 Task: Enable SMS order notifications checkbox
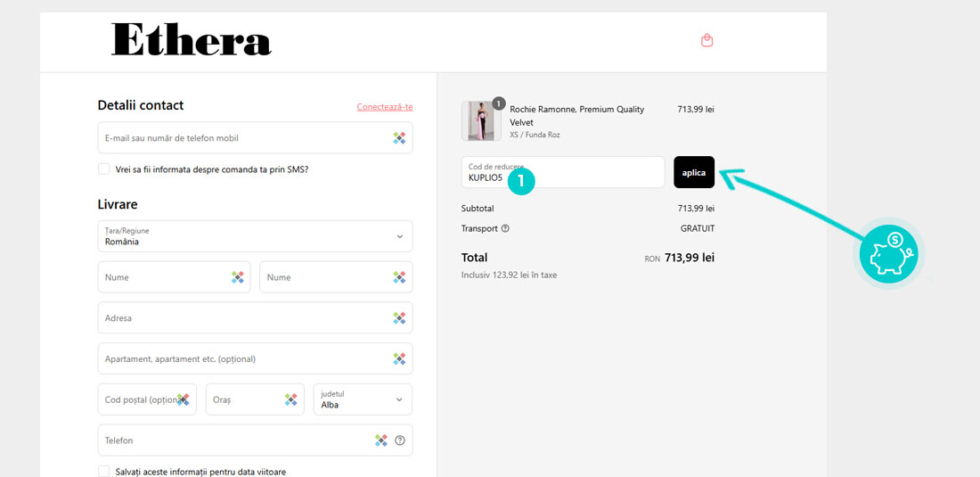pos(104,169)
